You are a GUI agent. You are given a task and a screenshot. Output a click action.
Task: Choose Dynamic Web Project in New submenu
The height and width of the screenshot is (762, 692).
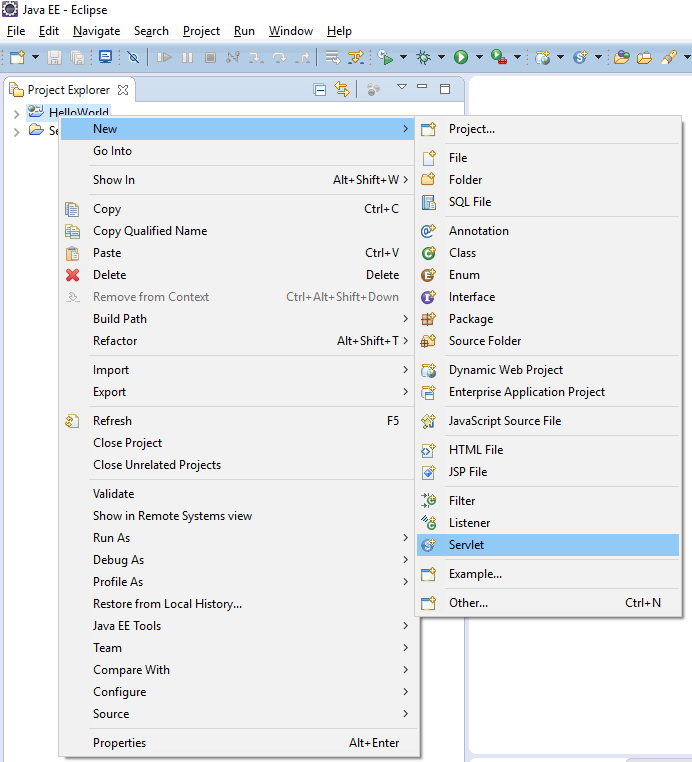point(548,370)
